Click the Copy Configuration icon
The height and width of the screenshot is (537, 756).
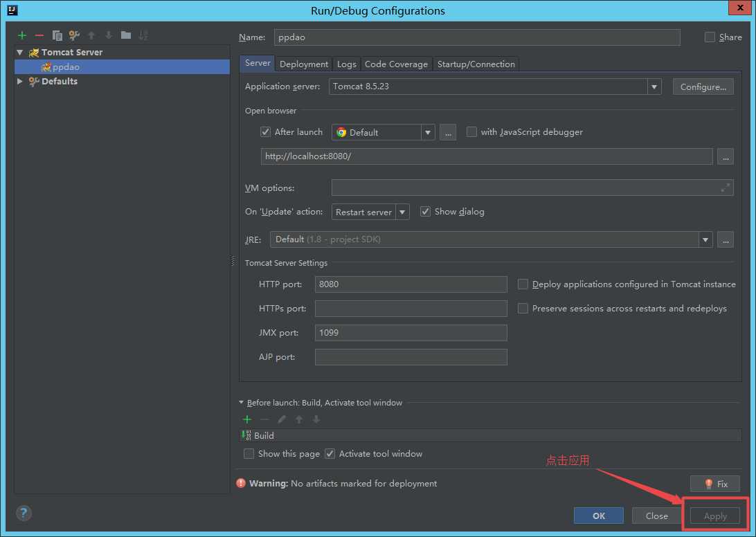[x=57, y=35]
